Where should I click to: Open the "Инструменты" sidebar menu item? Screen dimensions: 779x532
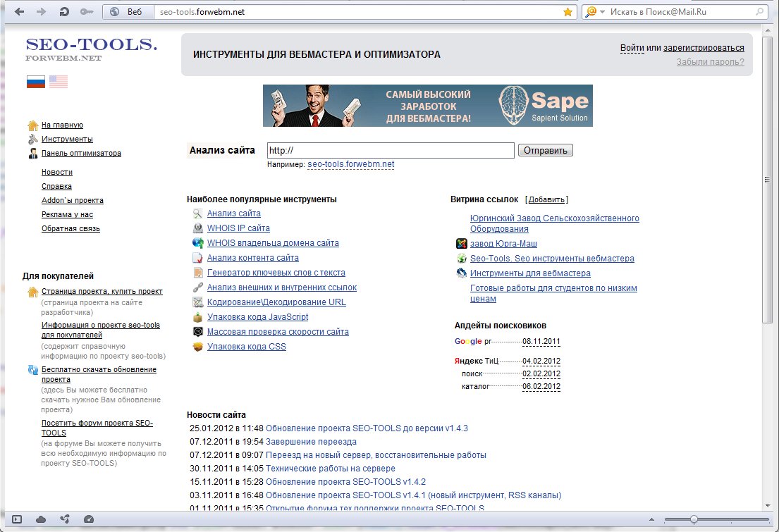67,139
